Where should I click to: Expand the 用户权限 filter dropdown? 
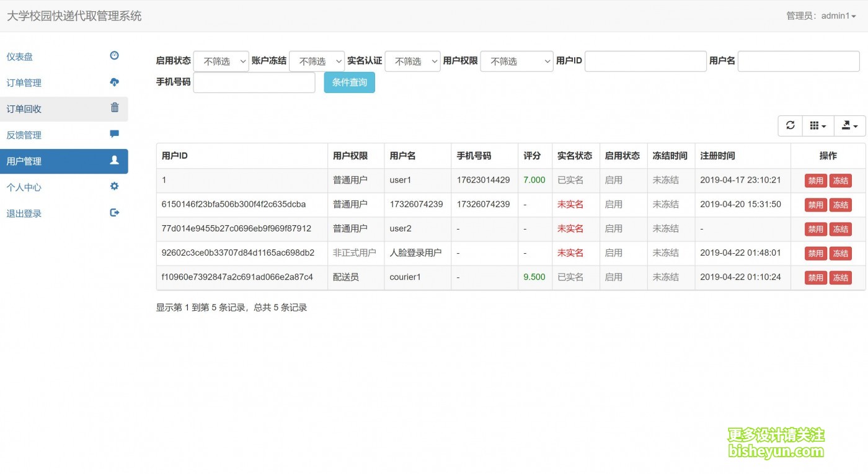[x=516, y=61]
